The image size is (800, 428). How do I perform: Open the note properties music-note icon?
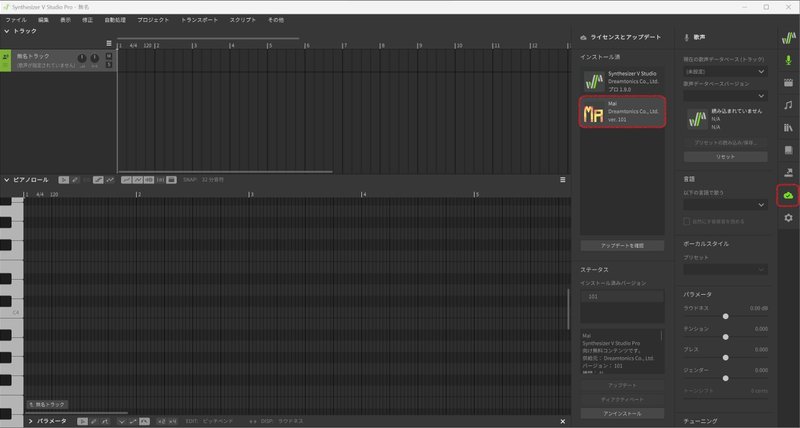788,105
